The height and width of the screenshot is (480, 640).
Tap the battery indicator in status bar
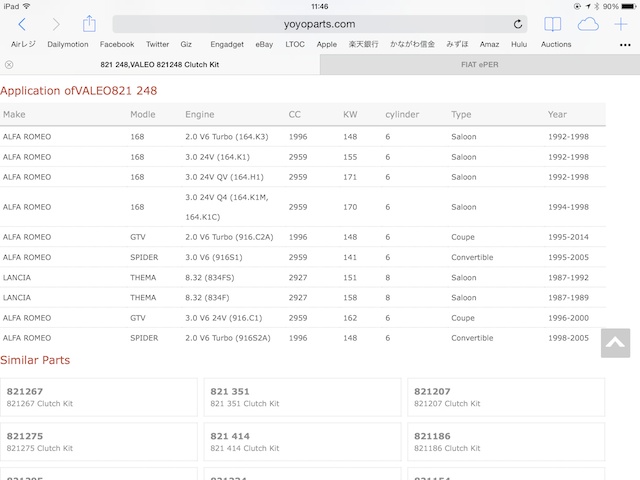pyautogui.click(x=629, y=6)
